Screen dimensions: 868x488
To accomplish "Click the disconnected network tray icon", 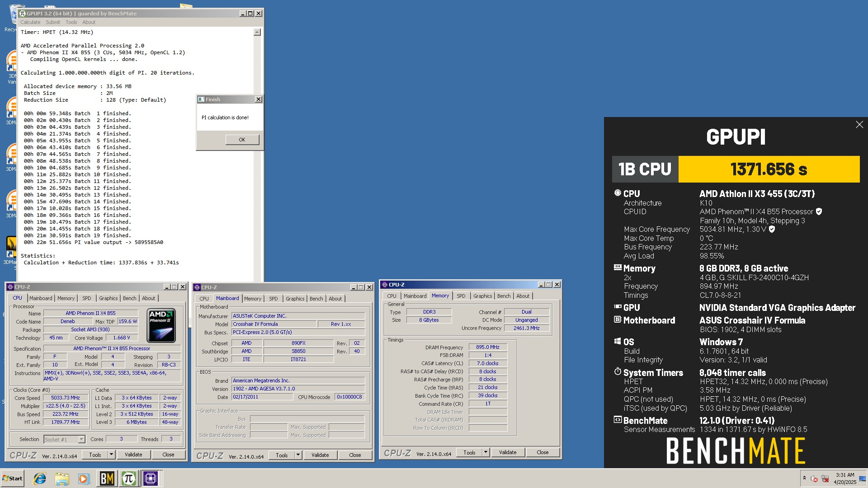I will 825,479.
